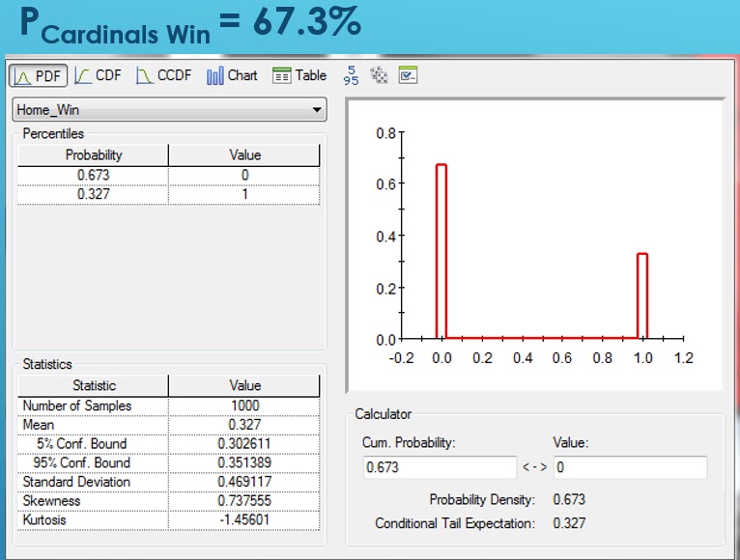This screenshot has width=740, height=560.
Task: Select the Kurtosis row
Action: click(x=169, y=519)
